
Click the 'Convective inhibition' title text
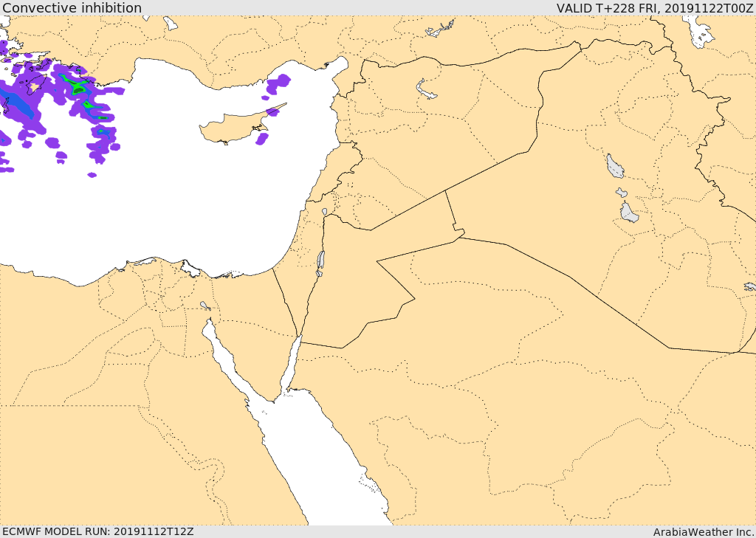(72, 7)
